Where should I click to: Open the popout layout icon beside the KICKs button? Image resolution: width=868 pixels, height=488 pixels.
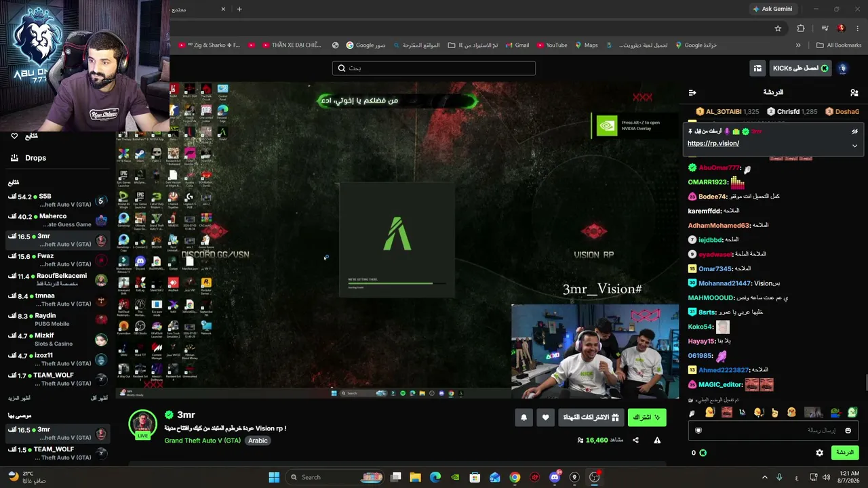tap(757, 68)
